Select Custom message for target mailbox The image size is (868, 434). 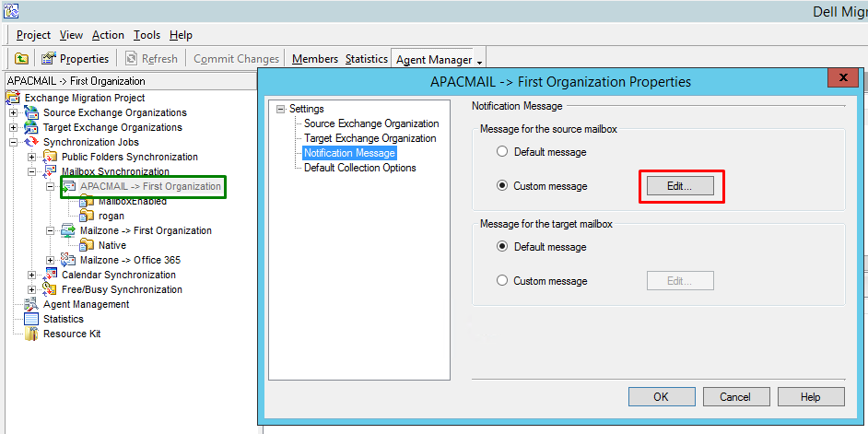pyautogui.click(x=502, y=281)
